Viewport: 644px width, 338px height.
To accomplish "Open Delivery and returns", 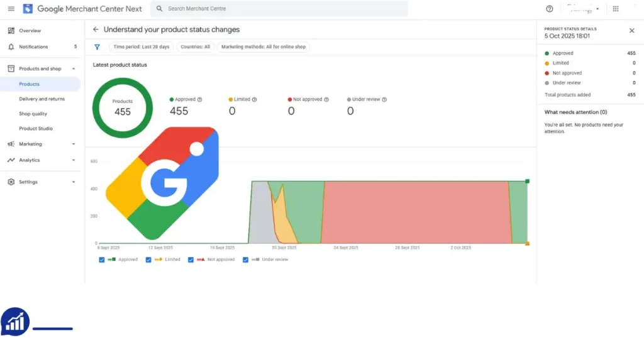I will pos(41,99).
